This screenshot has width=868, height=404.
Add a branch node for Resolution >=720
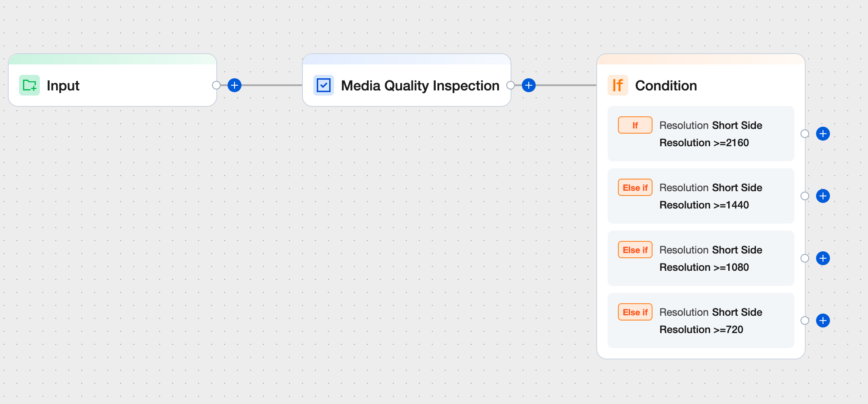[823, 321]
